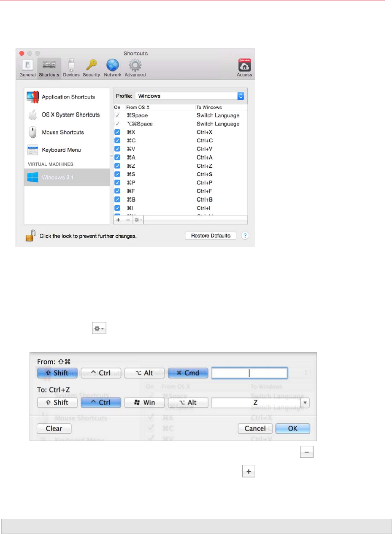Open the Profile dropdown showing Windows

(190, 96)
